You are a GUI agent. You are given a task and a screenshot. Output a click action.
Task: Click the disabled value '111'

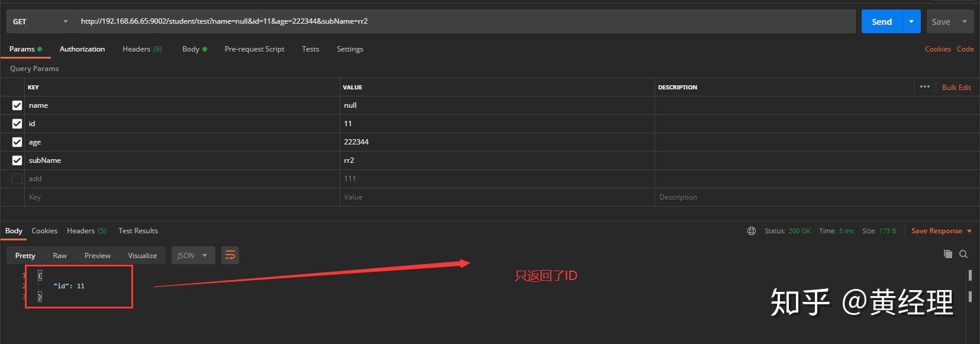coord(497,179)
